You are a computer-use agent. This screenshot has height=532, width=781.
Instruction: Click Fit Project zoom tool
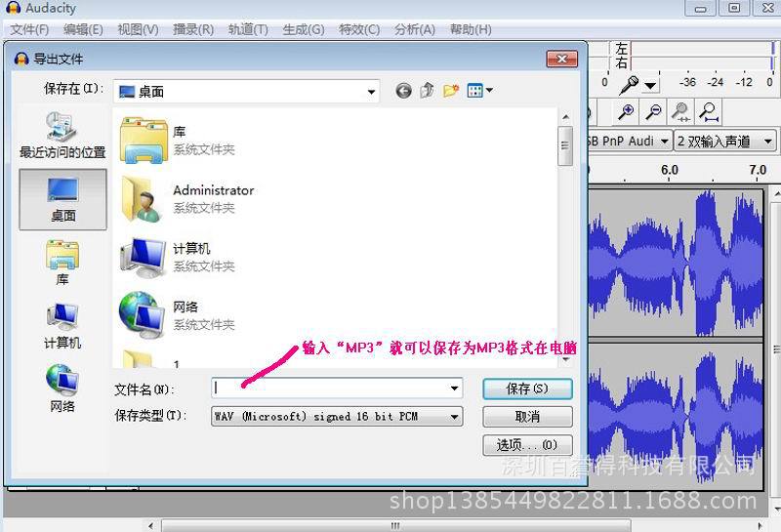[x=709, y=111]
